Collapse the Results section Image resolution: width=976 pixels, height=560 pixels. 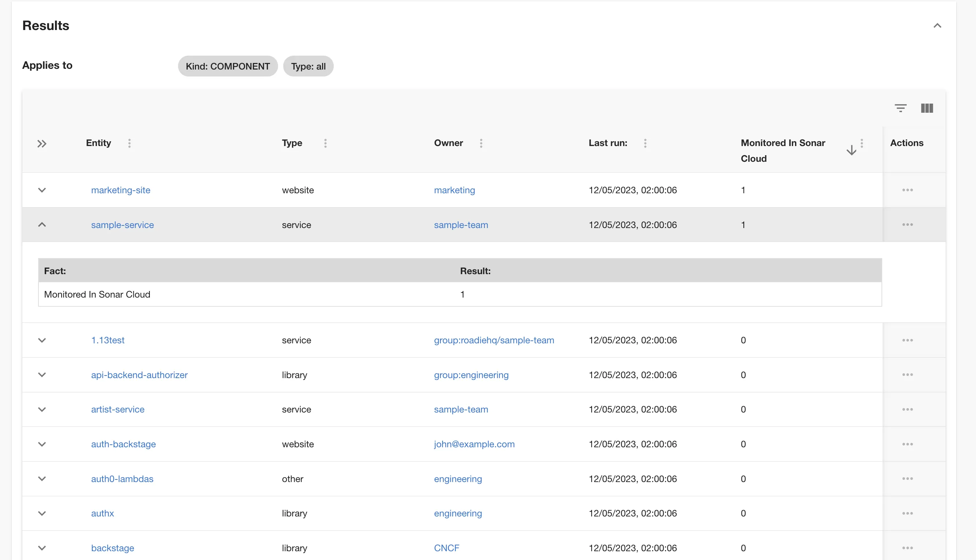tap(937, 26)
